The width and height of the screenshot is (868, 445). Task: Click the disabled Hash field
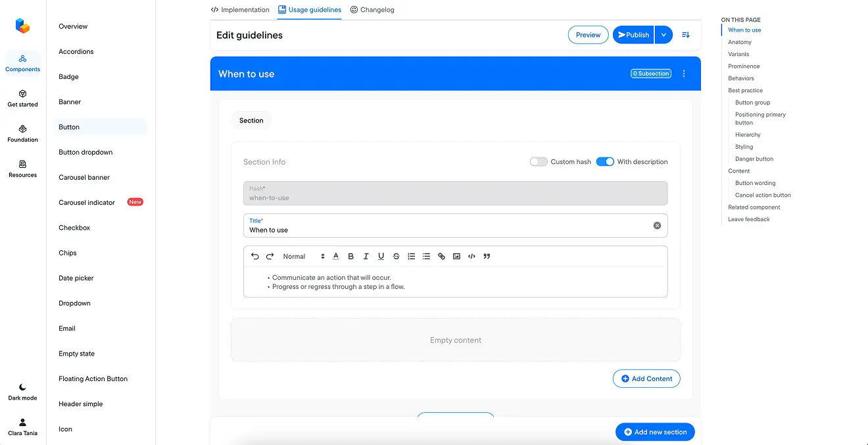coord(455,194)
